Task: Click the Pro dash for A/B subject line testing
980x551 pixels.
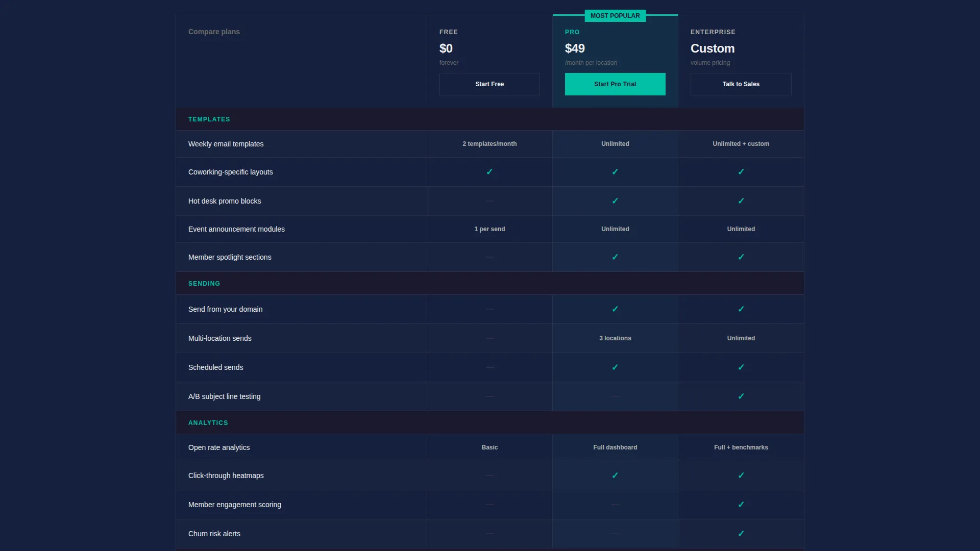Action: (615, 396)
